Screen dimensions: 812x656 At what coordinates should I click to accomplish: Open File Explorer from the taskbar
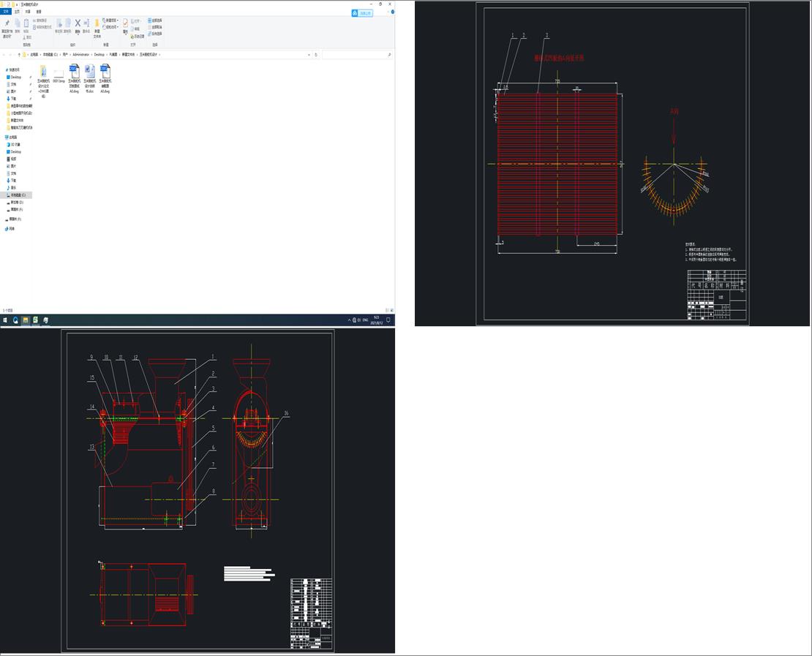[25, 320]
